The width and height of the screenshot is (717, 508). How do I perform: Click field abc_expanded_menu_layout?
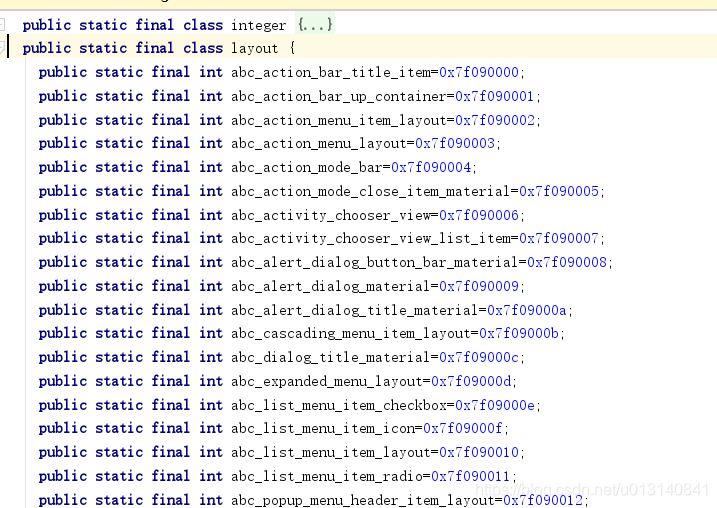coord(327,381)
